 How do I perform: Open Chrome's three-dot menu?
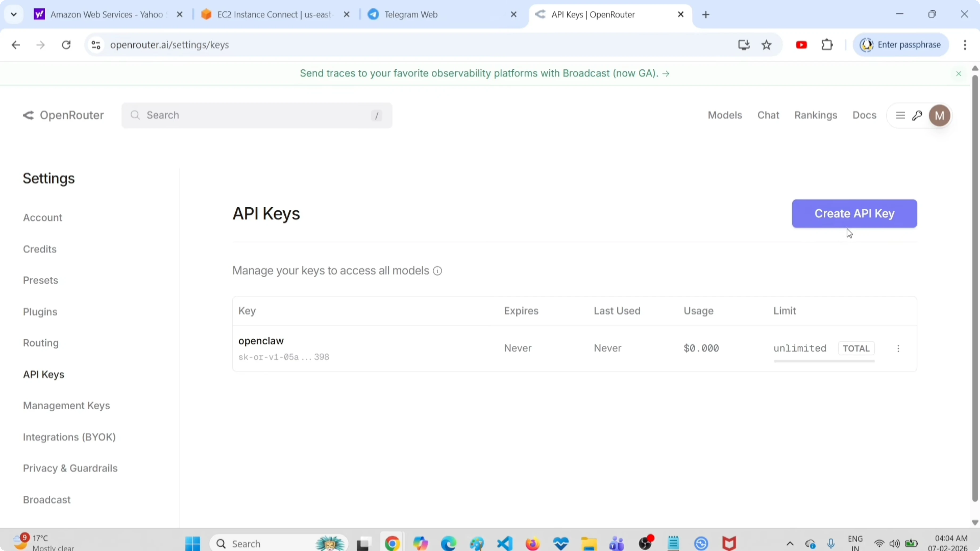(x=965, y=44)
